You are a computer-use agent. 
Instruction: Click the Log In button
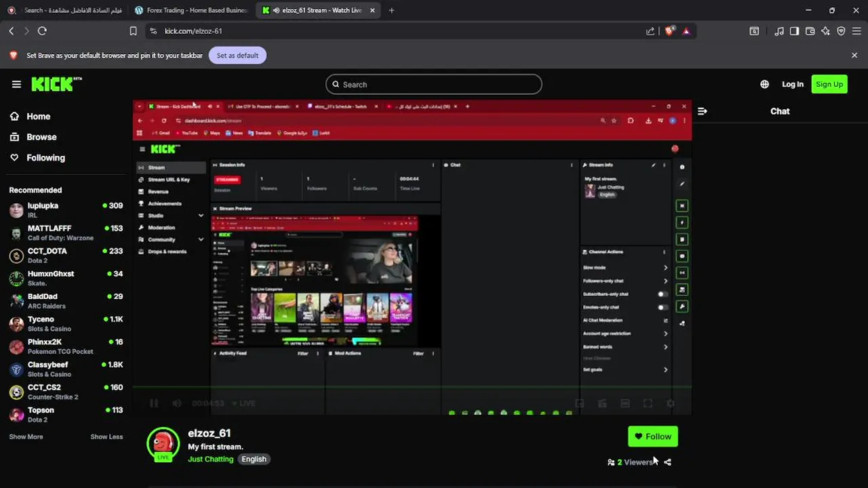792,84
